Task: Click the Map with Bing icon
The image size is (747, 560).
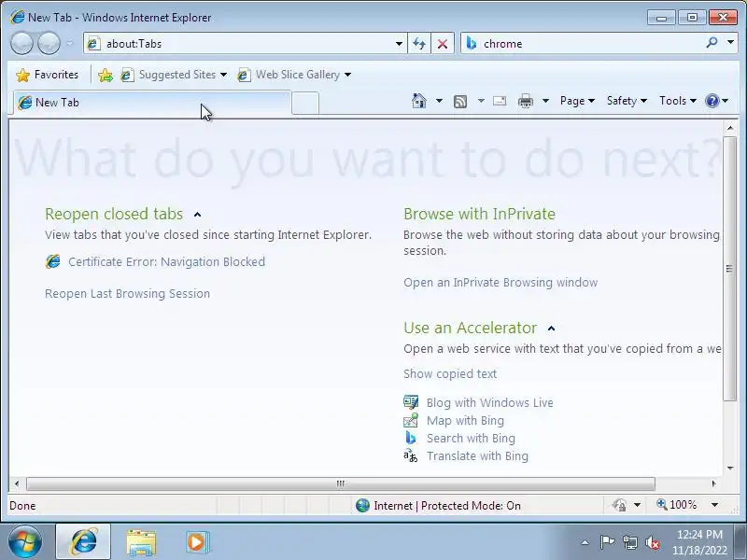Action: 411,420
